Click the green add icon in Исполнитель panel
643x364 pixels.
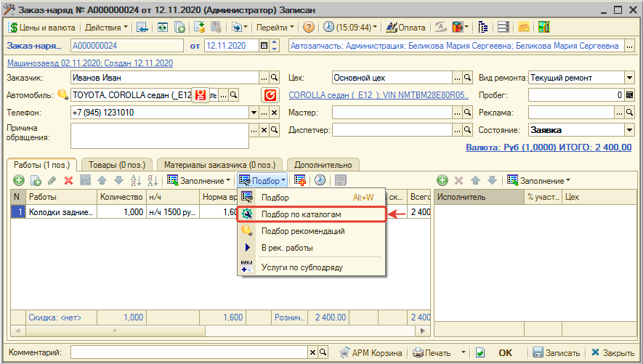[442, 180]
